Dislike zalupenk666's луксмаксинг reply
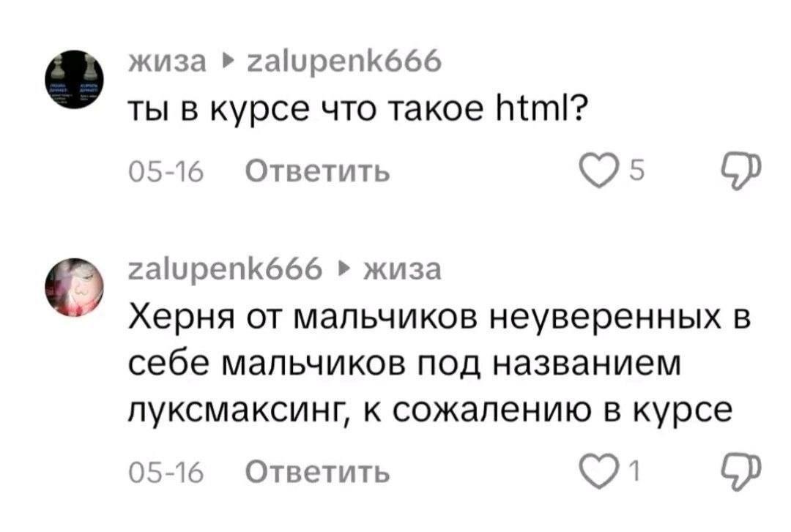The height and width of the screenshot is (532, 791). click(x=740, y=472)
